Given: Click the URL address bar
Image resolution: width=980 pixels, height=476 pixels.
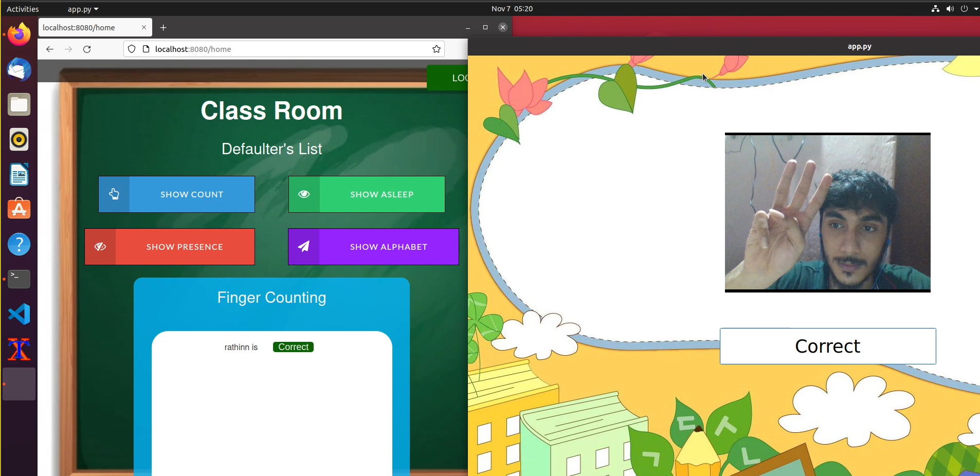Looking at the screenshot, I should (284, 49).
